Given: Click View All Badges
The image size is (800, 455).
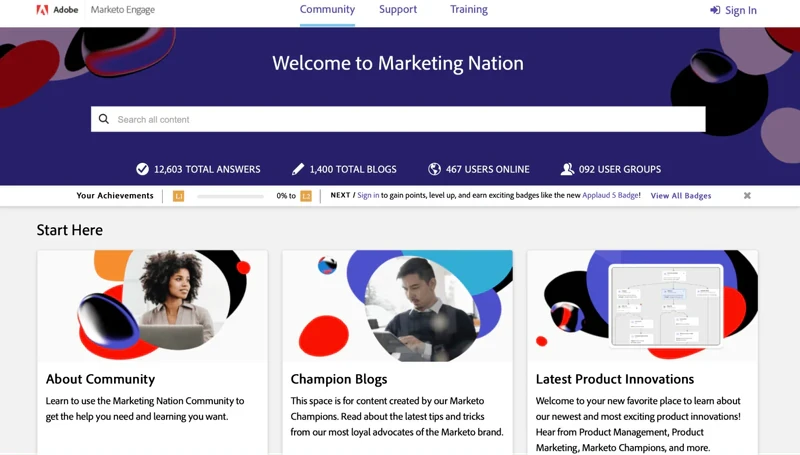Looking at the screenshot, I should point(681,195).
